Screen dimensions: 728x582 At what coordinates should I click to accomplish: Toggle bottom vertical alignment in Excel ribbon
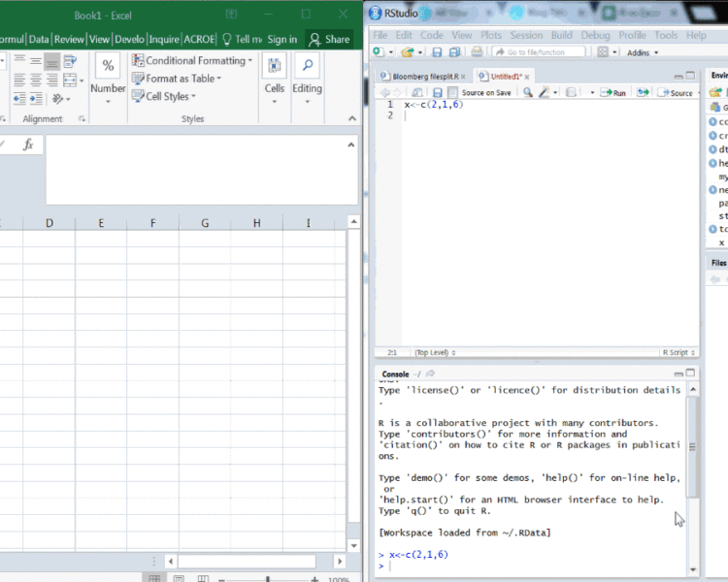coord(51,61)
